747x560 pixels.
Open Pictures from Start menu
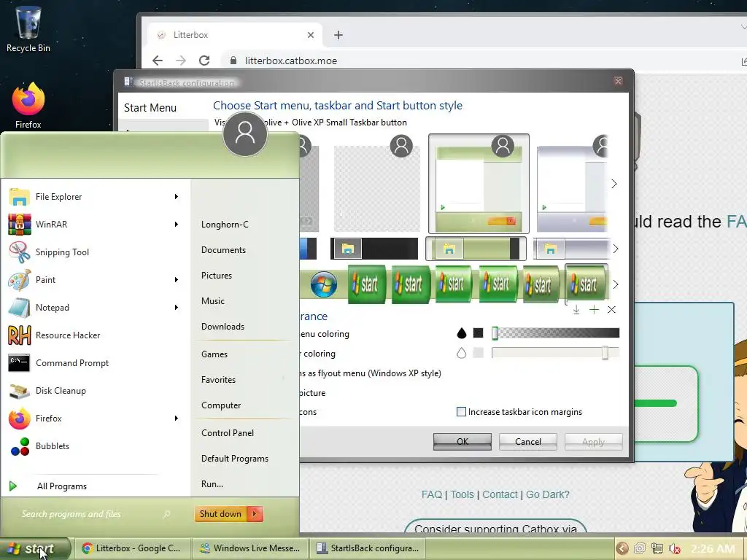(x=216, y=276)
